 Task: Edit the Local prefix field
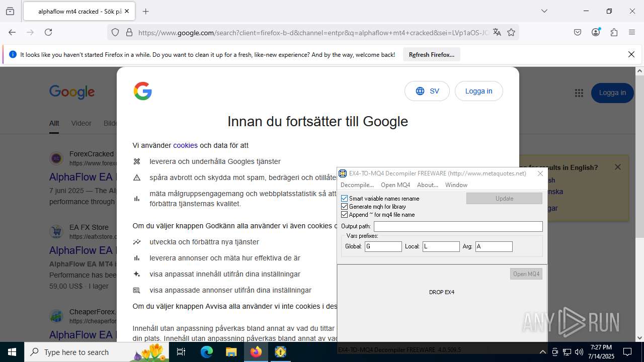pyautogui.click(x=441, y=247)
